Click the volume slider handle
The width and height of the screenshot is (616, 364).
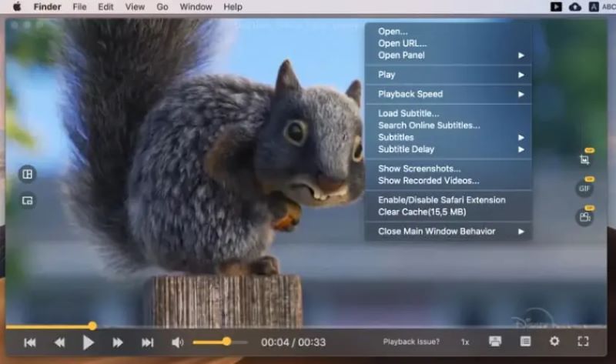[x=226, y=342]
